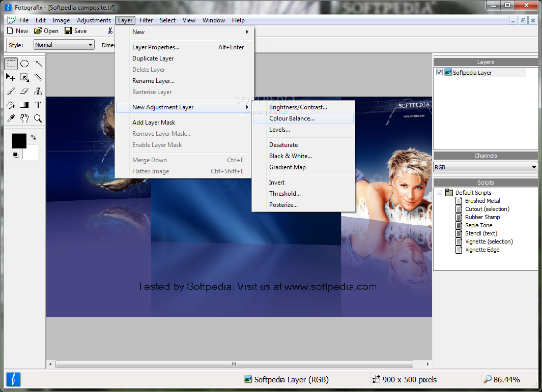The width and height of the screenshot is (542, 392).
Task: Click the New toolbar button
Action: coord(18,31)
